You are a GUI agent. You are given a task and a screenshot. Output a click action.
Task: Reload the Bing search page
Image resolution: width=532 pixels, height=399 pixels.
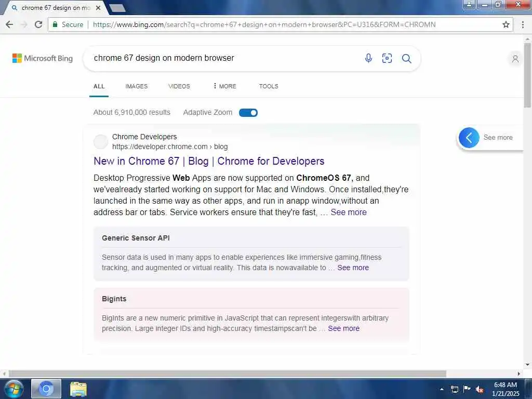coord(38,24)
